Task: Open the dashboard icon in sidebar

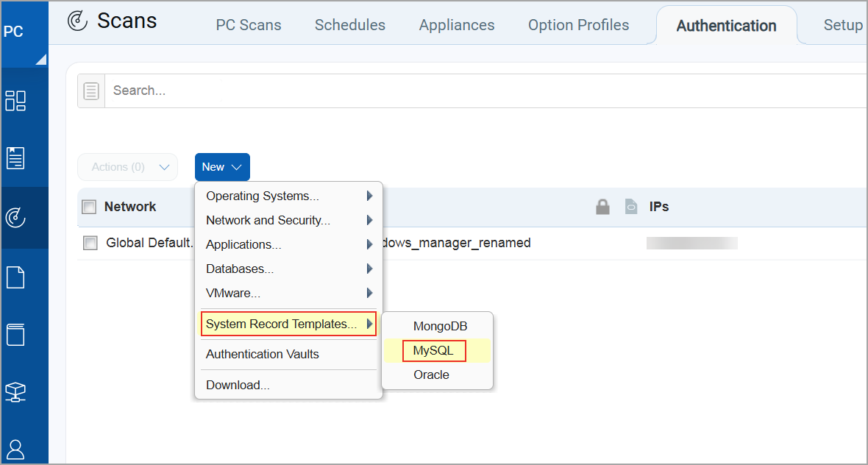Action: (x=15, y=101)
